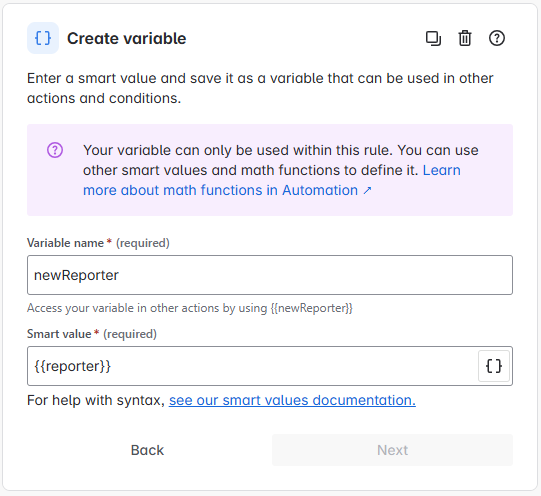
Task: Open help for Create variable
Action: (x=497, y=38)
